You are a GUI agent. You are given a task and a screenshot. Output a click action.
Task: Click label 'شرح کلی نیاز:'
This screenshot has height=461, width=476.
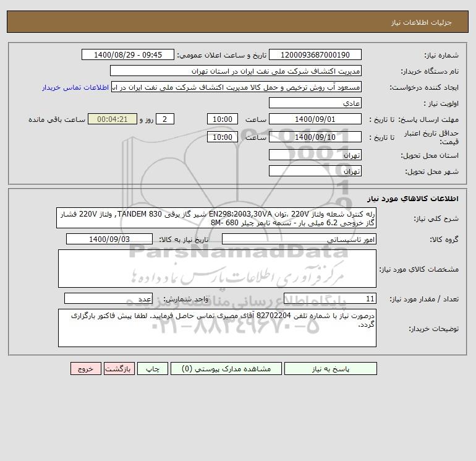click(x=436, y=219)
